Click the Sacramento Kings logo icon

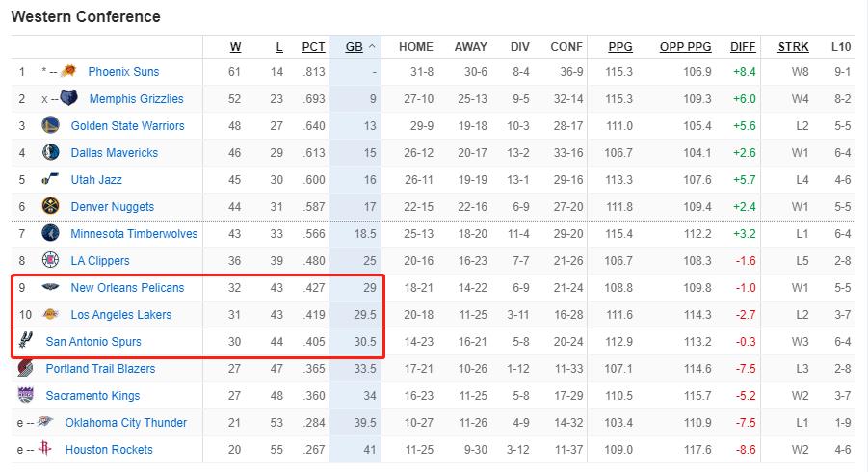pyautogui.click(x=25, y=395)
